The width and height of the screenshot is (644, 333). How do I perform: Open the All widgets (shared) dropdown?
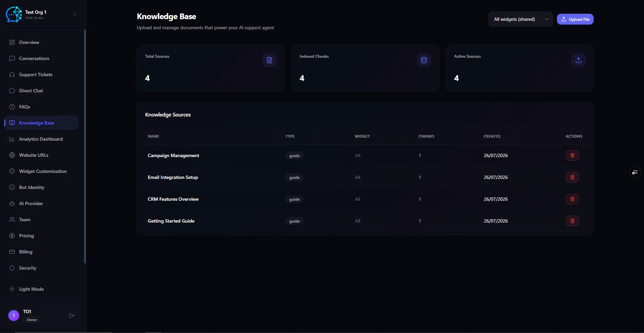521,19
